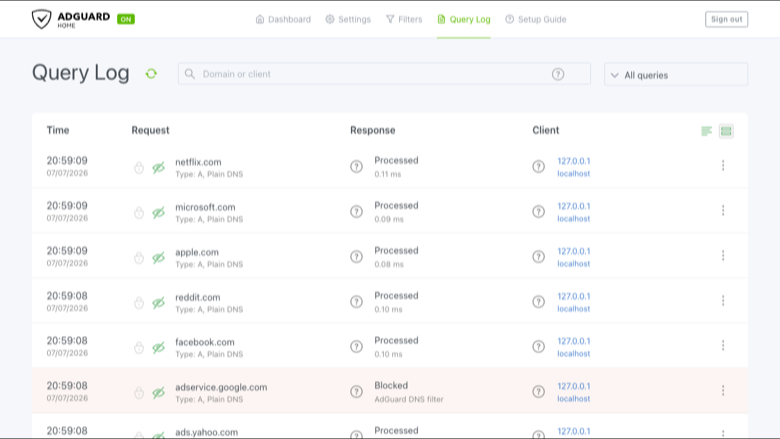This screenshot has width=780, height=439.
Task: Show blocked response details for adservice.google.com
Action: click(x=356, y=391)
